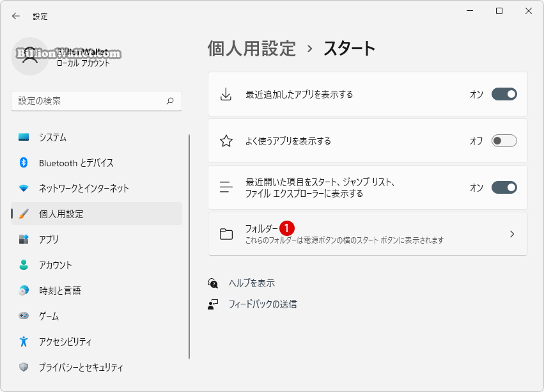This screenshot has width=544, height=392.
Task: Click 個人用設定 breadcrumb in header
Action: click(x=251, y=48)
